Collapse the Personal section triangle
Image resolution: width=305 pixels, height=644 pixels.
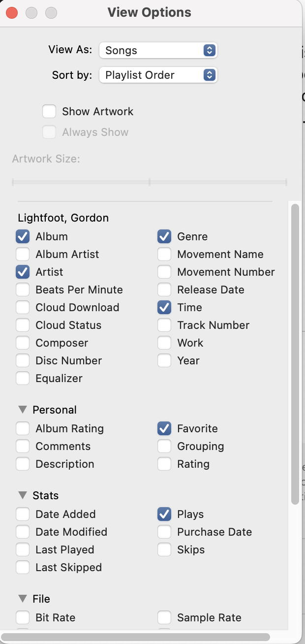pos(23,410)
